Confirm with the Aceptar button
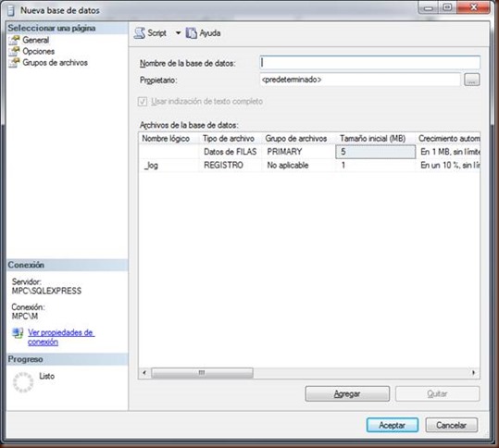The width and height of the screenshot is (499, 448). pos(393,425)
